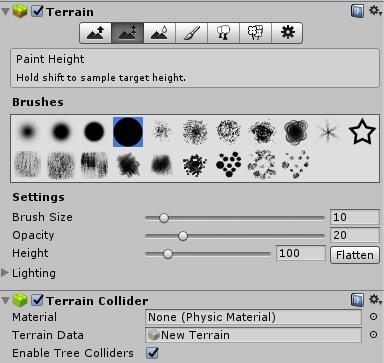Viewport: 384px width, 363px height.
Task: Click the Brushes heading
Action: tap(38, 102)
